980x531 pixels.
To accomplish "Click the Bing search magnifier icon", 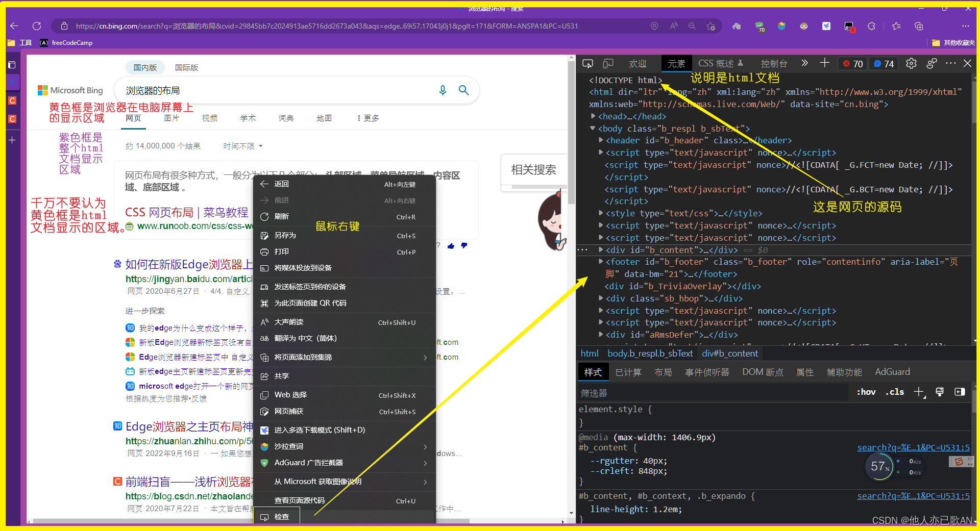I will [x=463, y=90].
